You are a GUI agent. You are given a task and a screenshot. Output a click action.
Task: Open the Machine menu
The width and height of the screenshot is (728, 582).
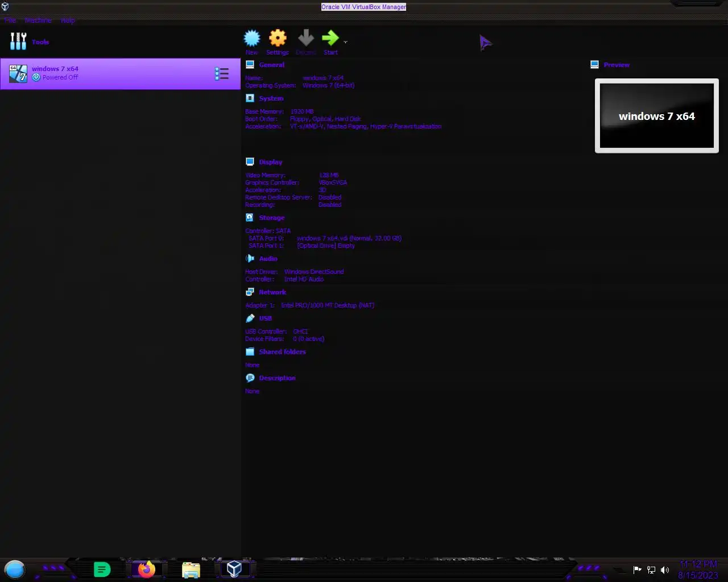[38, 20]
